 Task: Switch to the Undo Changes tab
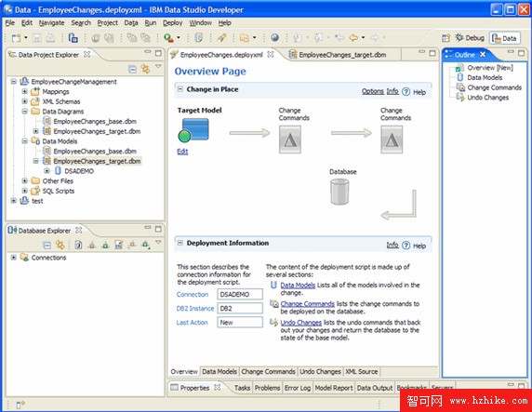[x=320, y=372]
